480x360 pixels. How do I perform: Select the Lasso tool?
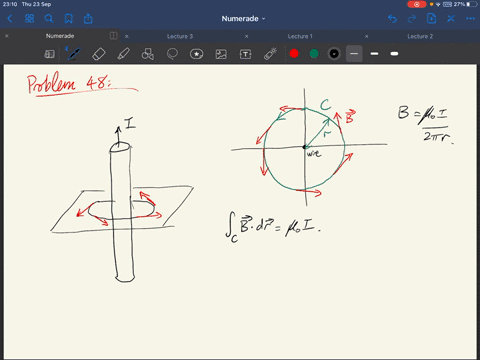click(x=172, y=54)
